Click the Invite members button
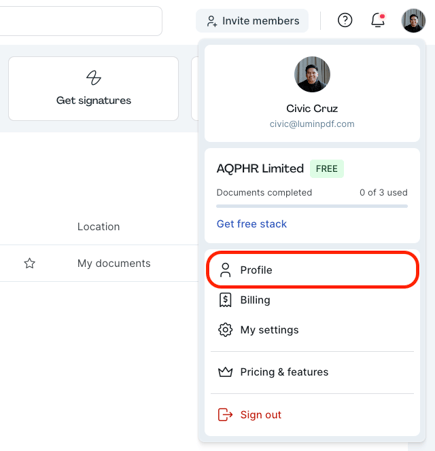Image resolution: width=435 pixels, height=451 pixels. (x=252, y=21)
